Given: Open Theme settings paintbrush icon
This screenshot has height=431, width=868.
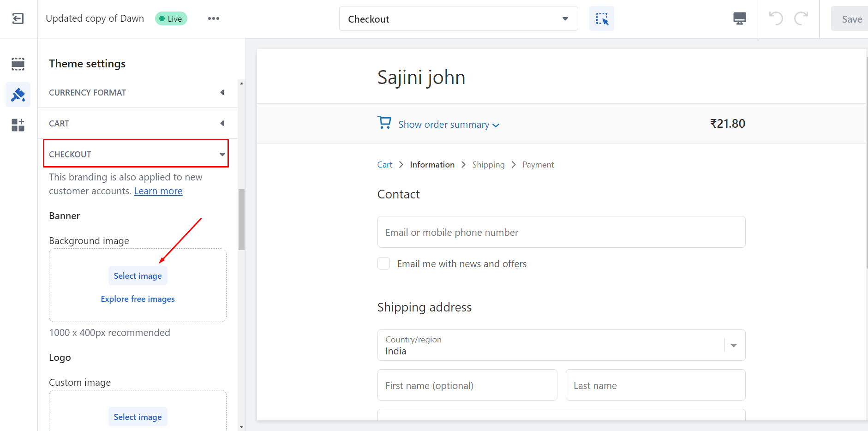Looking at the screenshot, I should 18,95.
